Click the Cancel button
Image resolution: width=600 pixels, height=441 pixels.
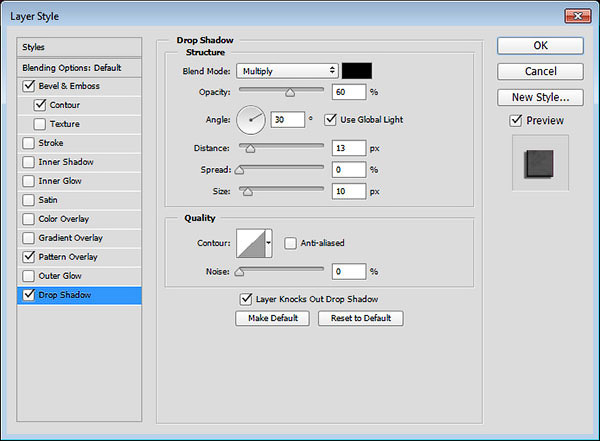point(540,71)
